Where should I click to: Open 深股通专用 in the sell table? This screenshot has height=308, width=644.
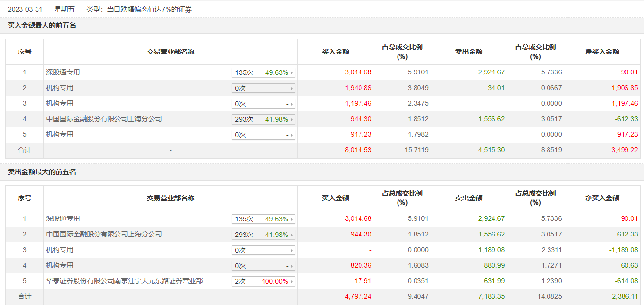[x=63, y=218]
